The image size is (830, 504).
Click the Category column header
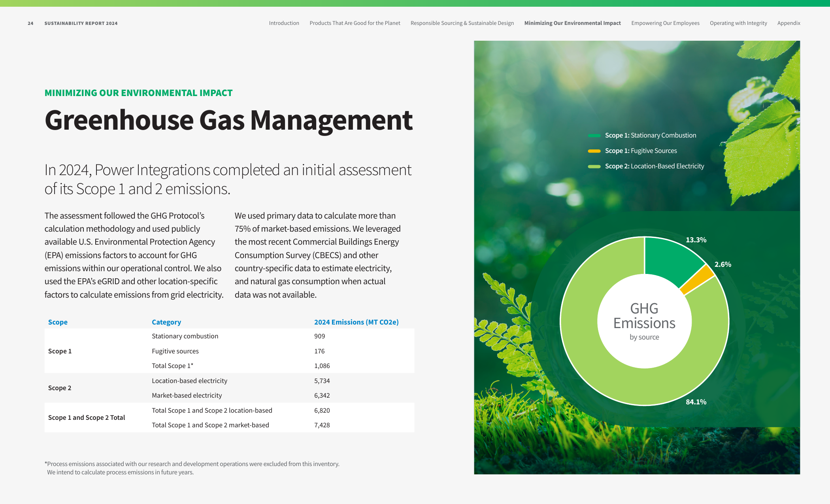pyautogui.click(x=166, y=322)
